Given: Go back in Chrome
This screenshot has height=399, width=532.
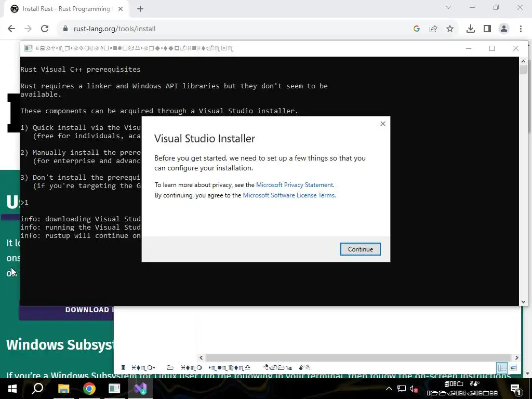Looking at the screenshot, I should (11, 29).
